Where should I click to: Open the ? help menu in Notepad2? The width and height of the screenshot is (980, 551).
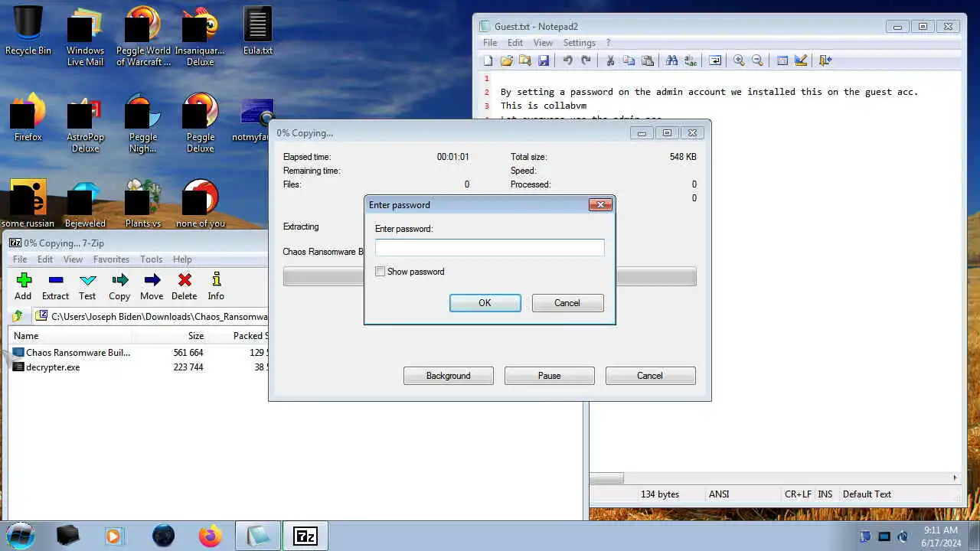[x=609, y=43]
